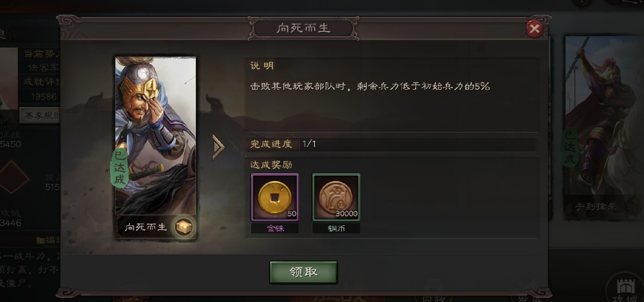Click the 铜币 label under copper coin
Screen dimensions: 644x302
click(336, 229)
